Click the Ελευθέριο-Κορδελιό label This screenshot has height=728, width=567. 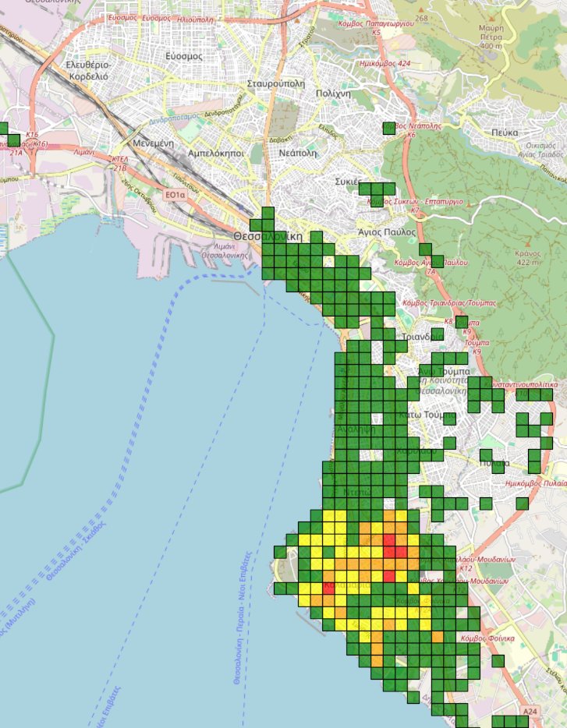[88, 71]
